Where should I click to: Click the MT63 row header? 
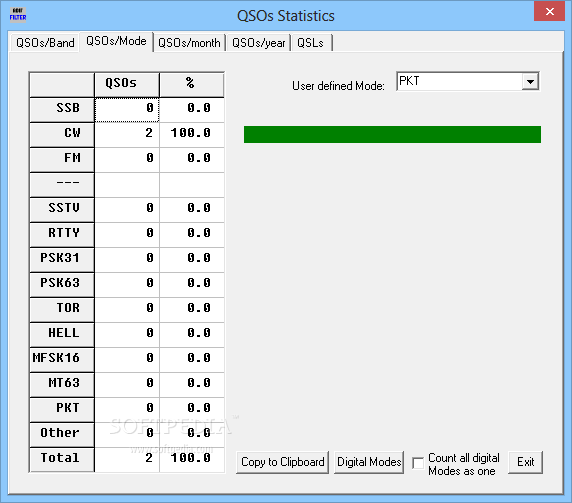pyautogui.click(x=62, y=385)
